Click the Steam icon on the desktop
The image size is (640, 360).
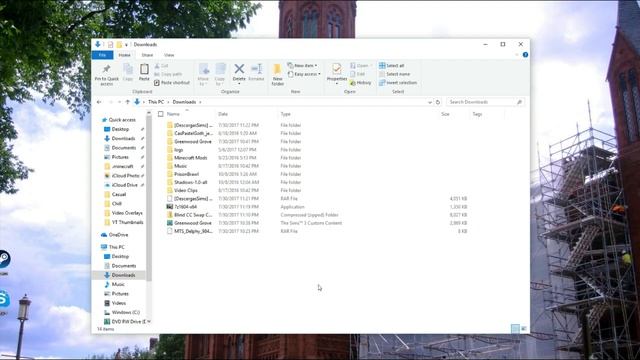(x=4, y=259)
